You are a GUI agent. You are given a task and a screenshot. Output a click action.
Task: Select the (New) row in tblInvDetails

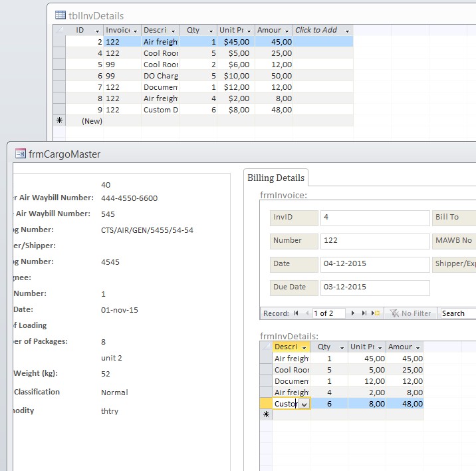92,121
